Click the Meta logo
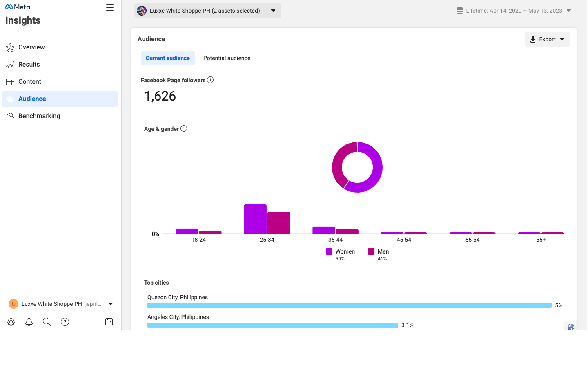This screenshot has width=588, height=368. [x=18, y=7]
